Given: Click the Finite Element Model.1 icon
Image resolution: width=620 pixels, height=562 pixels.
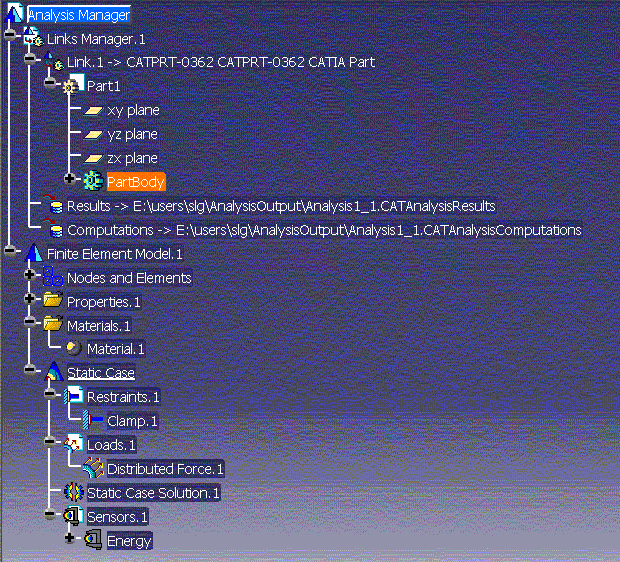Looking at the screenshot, I should (x=34, y=254).
